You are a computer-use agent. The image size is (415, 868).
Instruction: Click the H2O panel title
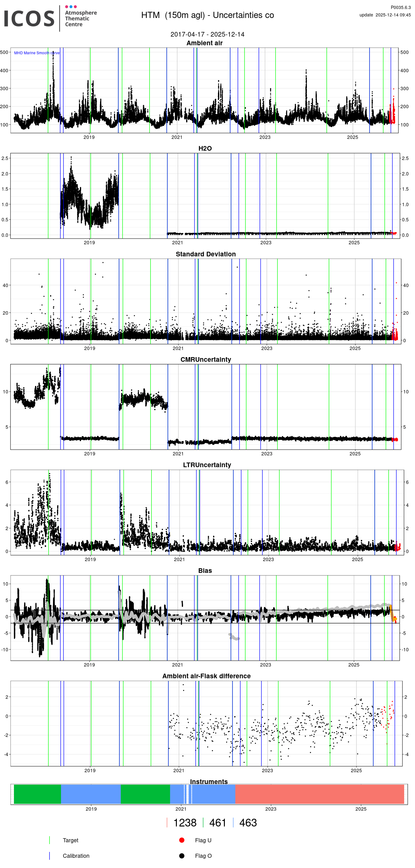click(x=205, y=148)
